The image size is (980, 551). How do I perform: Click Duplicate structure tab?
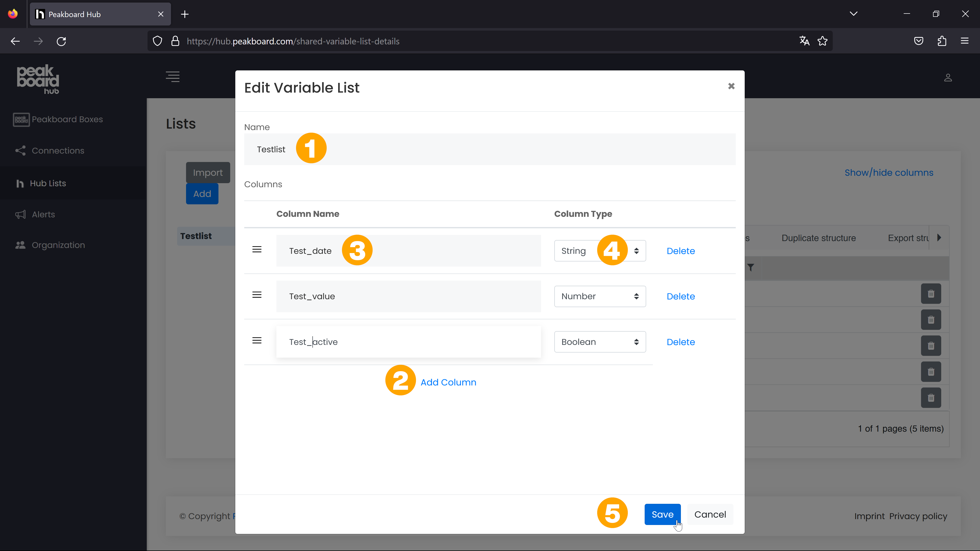tap(818, 238)
